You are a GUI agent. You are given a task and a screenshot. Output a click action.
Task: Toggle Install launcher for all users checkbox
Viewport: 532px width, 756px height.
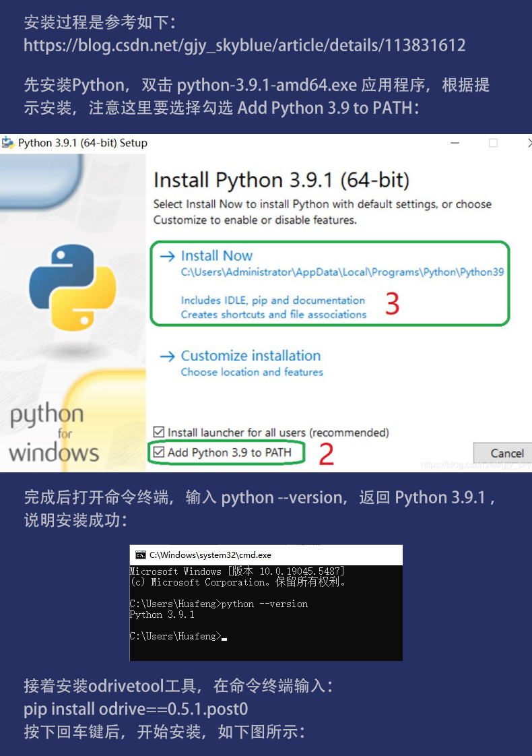pyautogui.click(x=159, y=432)
